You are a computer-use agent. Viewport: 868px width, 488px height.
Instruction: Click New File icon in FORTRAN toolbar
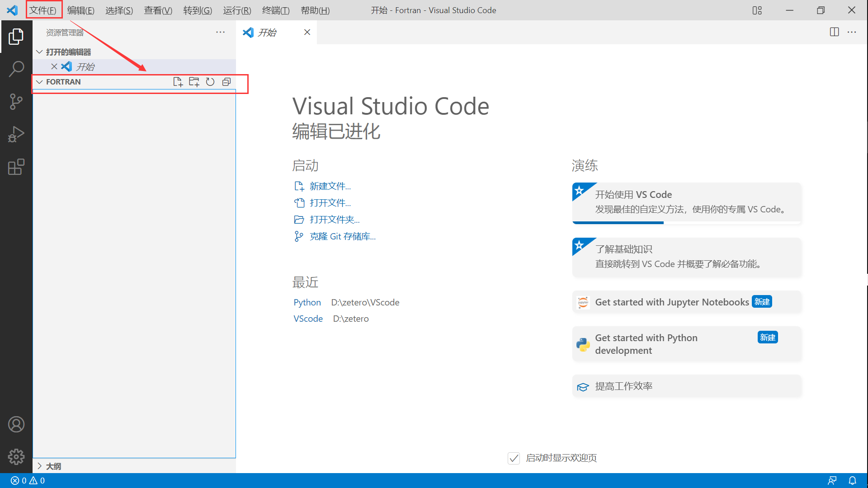point(177,82)
